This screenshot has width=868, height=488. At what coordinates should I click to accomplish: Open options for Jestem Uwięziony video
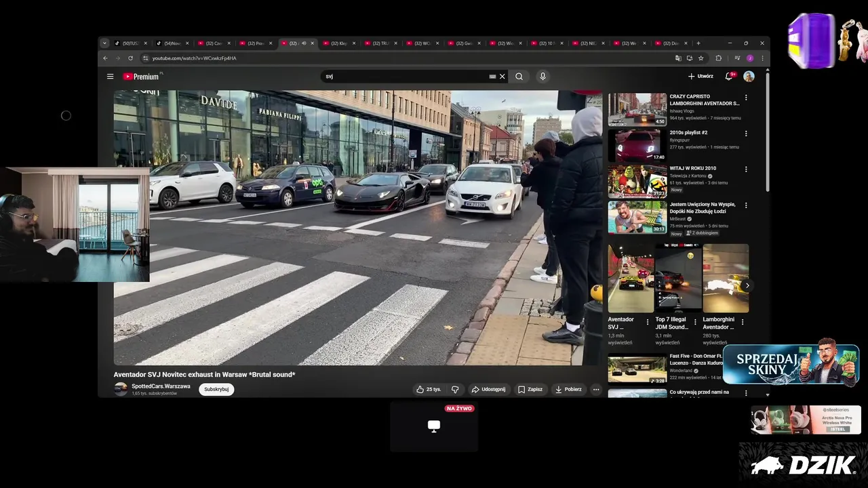click(x=746, y=205)
